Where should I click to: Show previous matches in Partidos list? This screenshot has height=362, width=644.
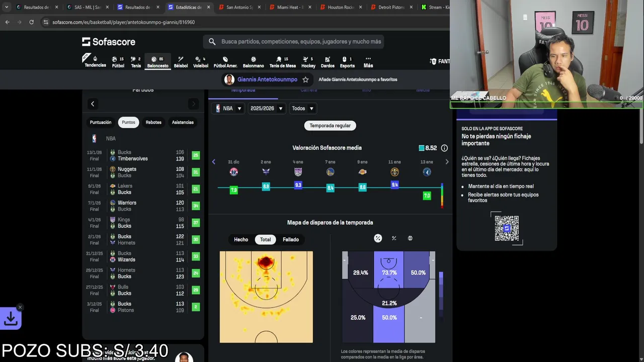coord(93,104)
